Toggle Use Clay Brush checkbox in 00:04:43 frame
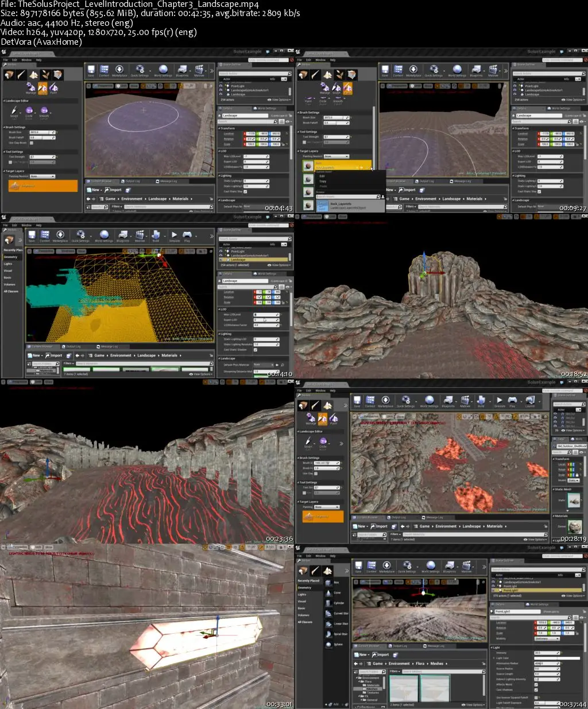The image size is (588, 709). point(32,143)
